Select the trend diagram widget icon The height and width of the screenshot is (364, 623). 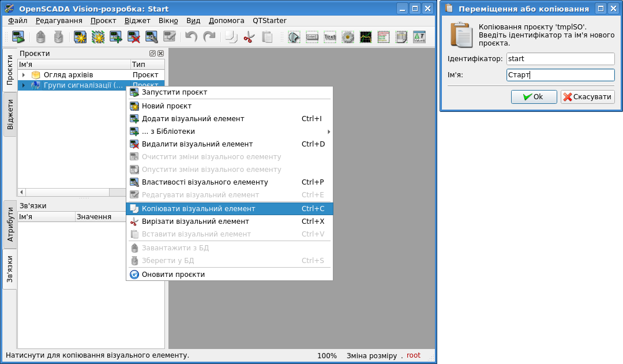pyautogui.click(x=366, y=37)
